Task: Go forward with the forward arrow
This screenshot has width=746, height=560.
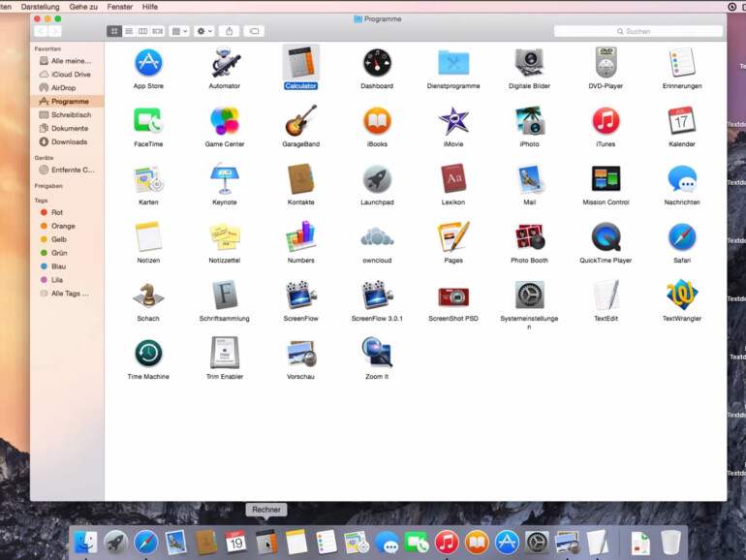Action: point(55,31)
